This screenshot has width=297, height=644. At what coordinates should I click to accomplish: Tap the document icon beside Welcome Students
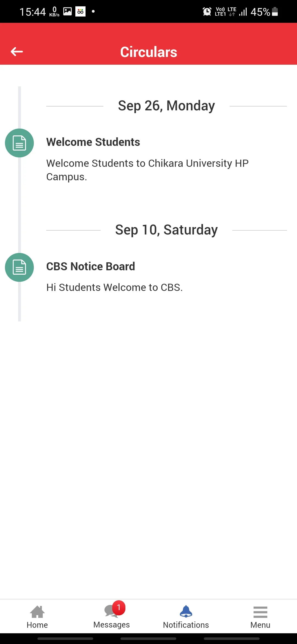19,143
